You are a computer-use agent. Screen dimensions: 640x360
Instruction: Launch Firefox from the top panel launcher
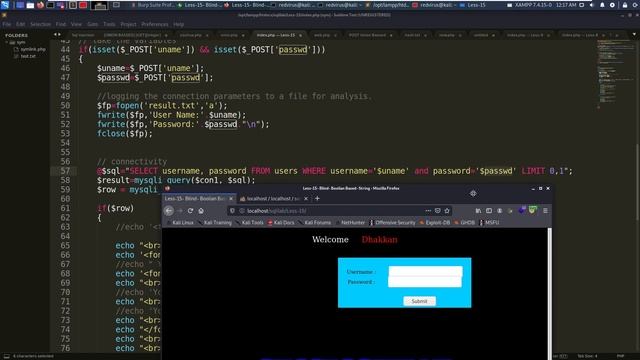click(x=40, y=5)
